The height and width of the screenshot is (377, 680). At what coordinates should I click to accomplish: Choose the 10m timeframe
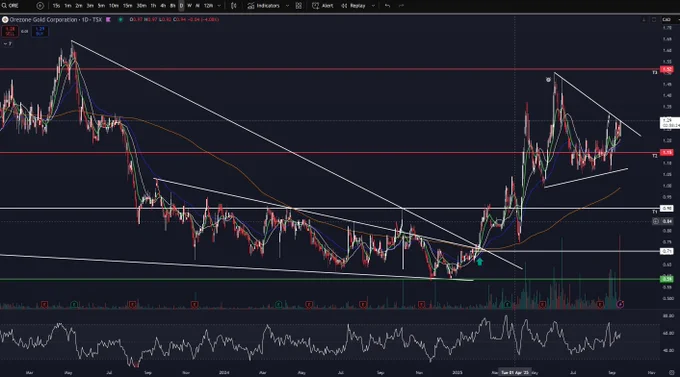tap(114, 6)
